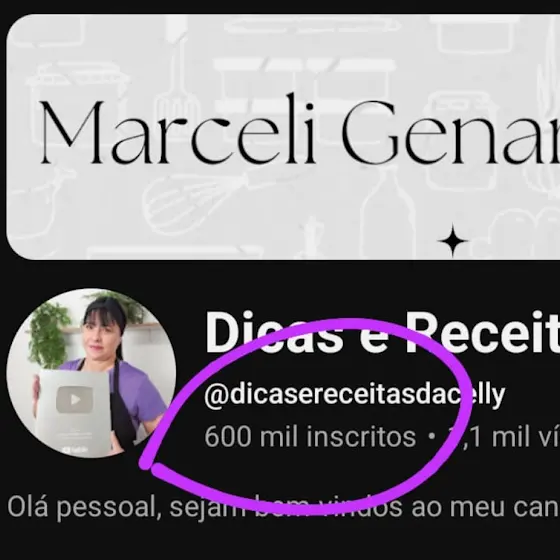Click the bottle illustration in the banner
Image resolution: width=560 pixels, height=560 pixels.
pyautogui.click(x=386, y=214)
